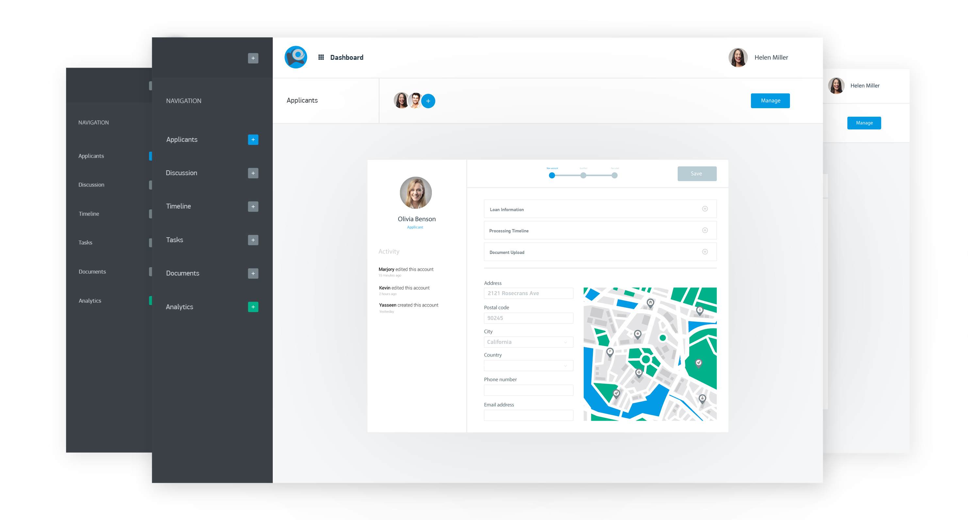Click the Save button
980x520 pixels.
point(697,174)
